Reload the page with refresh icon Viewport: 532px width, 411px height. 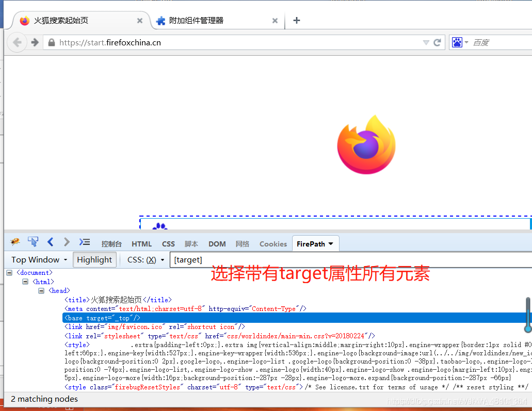coord(438,42)
